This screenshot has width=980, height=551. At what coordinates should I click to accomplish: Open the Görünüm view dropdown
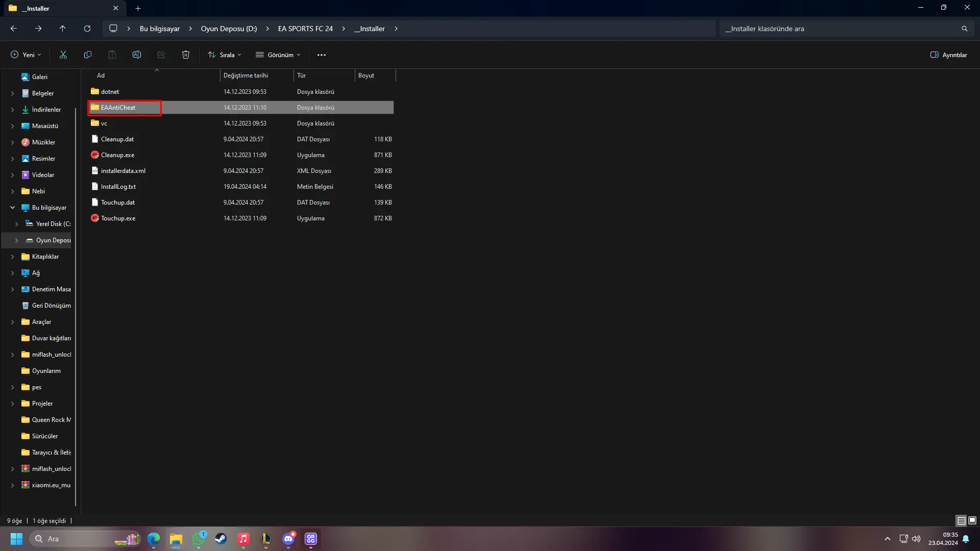tap(278, 55)
